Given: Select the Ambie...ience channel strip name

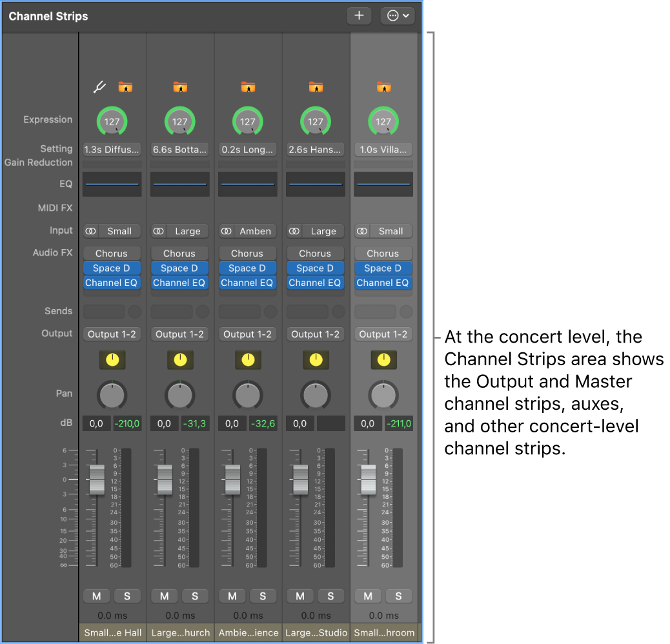Looking at the screenshot, I should [249, 632].
